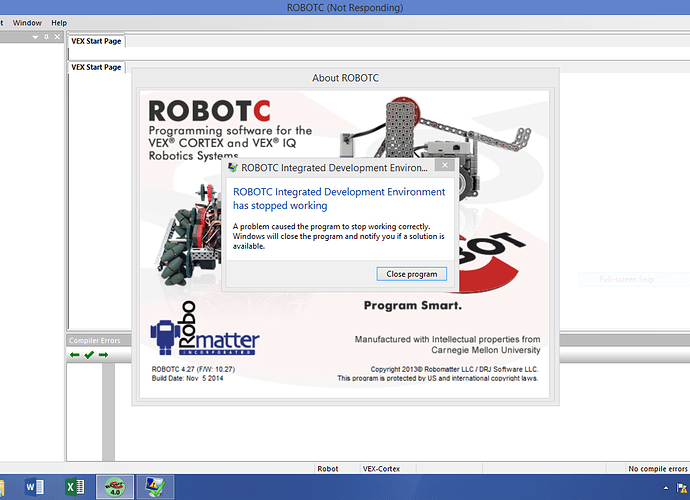Open Excel from the taskbar
The image size is (690, 500).
click(x=75, y=487)
